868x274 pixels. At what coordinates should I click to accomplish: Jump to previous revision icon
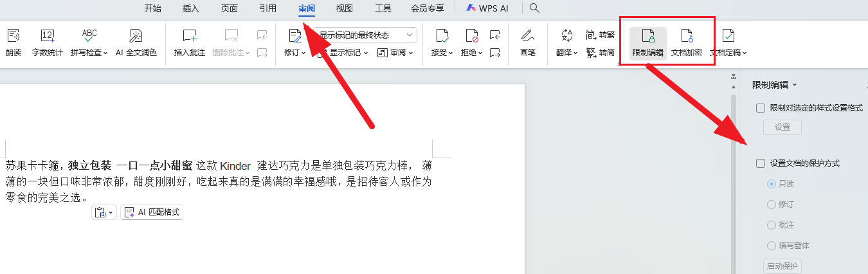[494, 35]
